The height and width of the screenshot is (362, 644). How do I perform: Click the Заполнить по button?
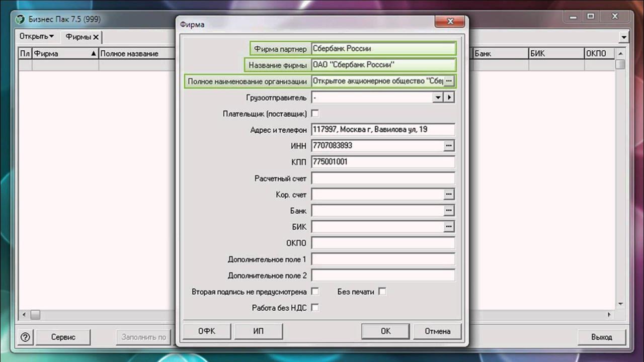[144, 337]
